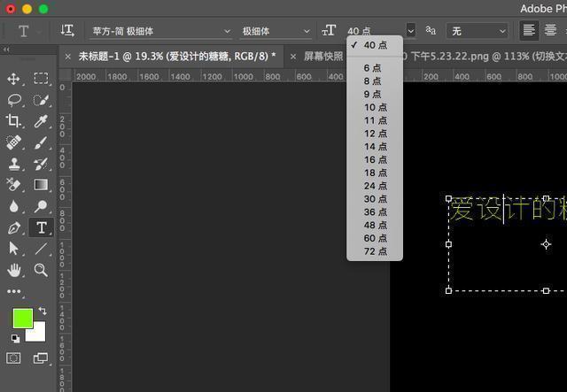Viewport: 567px width, 392px height.
Task: Select the Quick Selection tool
Action: 41,100
